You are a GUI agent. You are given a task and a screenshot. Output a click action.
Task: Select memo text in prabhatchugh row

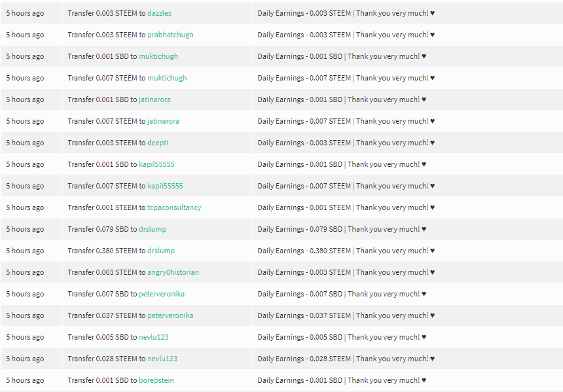coord(346,35)
